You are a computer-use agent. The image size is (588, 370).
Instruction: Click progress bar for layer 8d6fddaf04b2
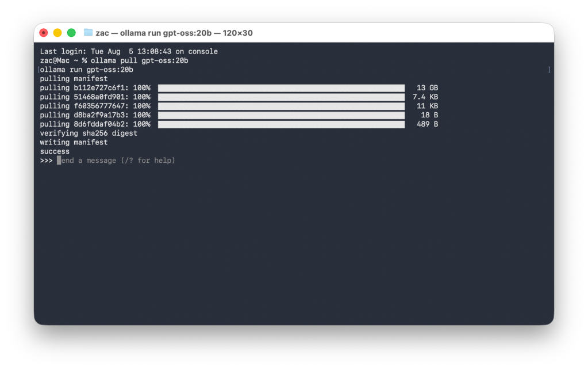pyautogui.click(x=281, y=124)
